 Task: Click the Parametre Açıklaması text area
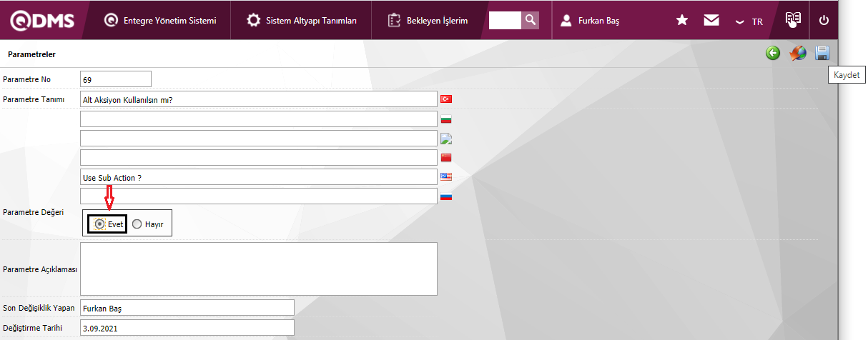coord(259,269)
